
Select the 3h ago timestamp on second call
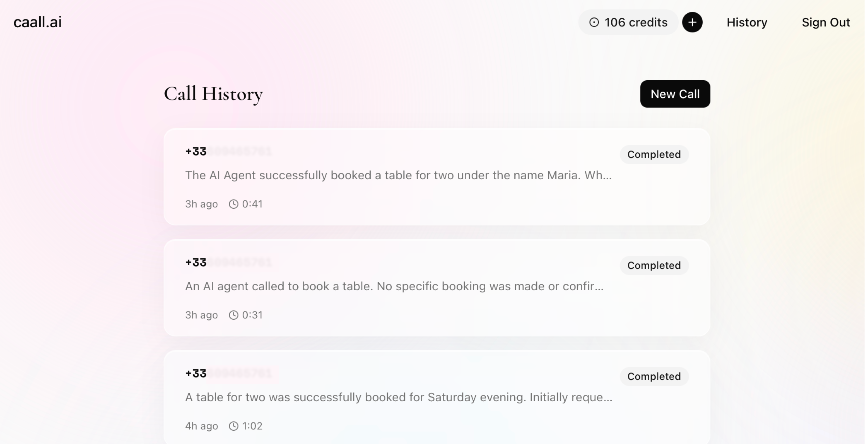pos(201,315)
